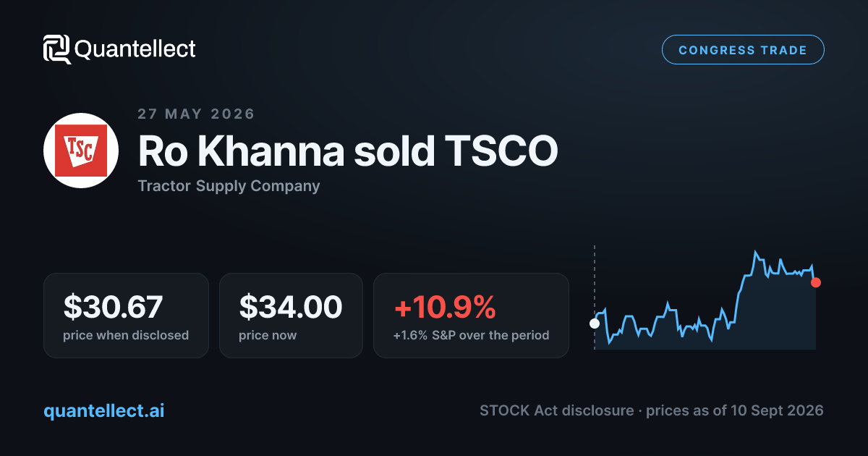868x456 pixels.
Task: Click the +10.9% performance card
Action: [471, 316]
